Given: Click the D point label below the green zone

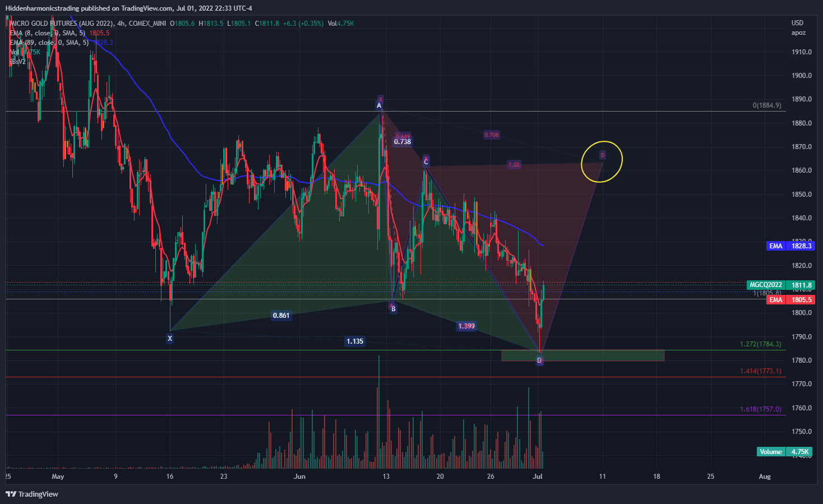Looking at the screenshot, I should (539, 360).
